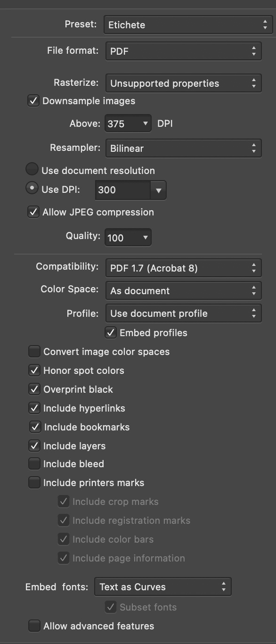Disable Allow JPEG compression checkbox
The height and width of the screenshot is (644, 276).
[33, 212]
